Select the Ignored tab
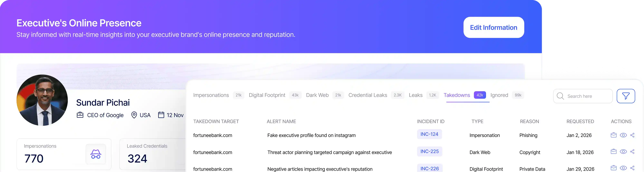Screen dimensions: 644x172 coord(499,95)
